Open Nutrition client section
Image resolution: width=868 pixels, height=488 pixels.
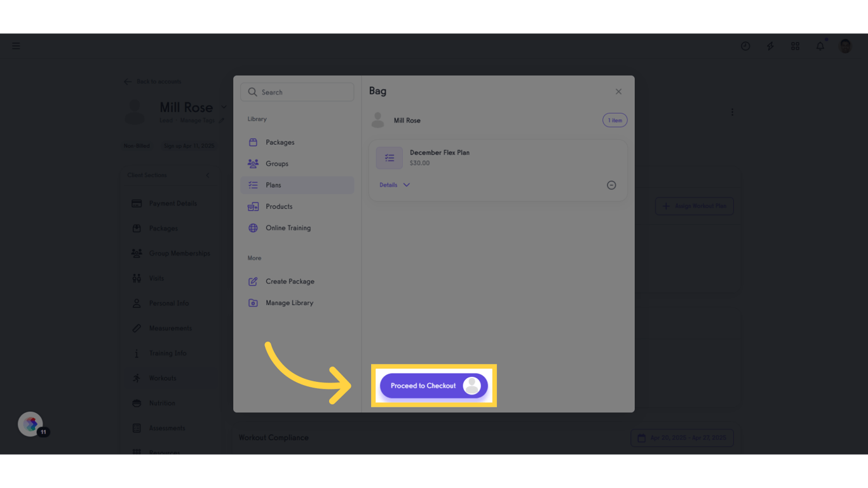pos(172,403)
